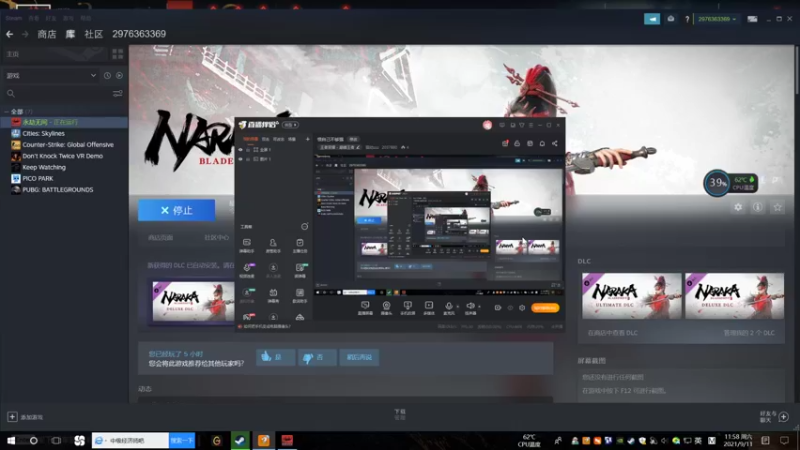The image size is (800, 450).
Task: Open streaming app notification bell icon
Action: coord(542,143)
